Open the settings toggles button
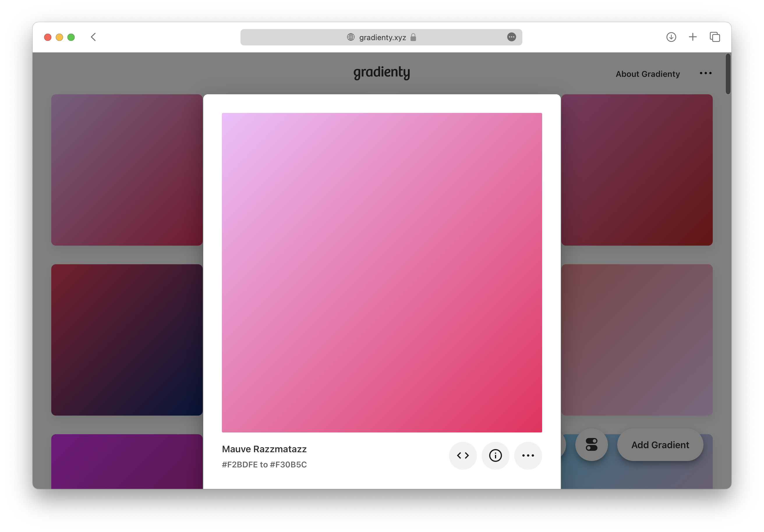Screen dimensions: 764x532 (x=591, y=445)
